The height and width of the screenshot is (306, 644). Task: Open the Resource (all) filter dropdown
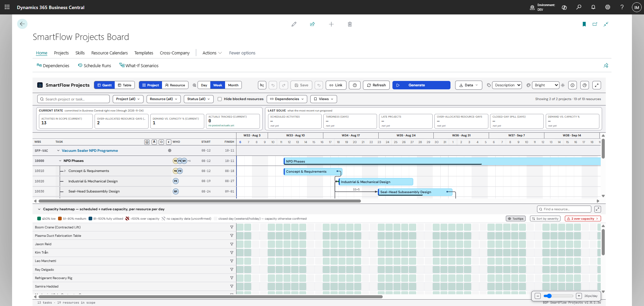pyautogui.click(x=164, y=99)
